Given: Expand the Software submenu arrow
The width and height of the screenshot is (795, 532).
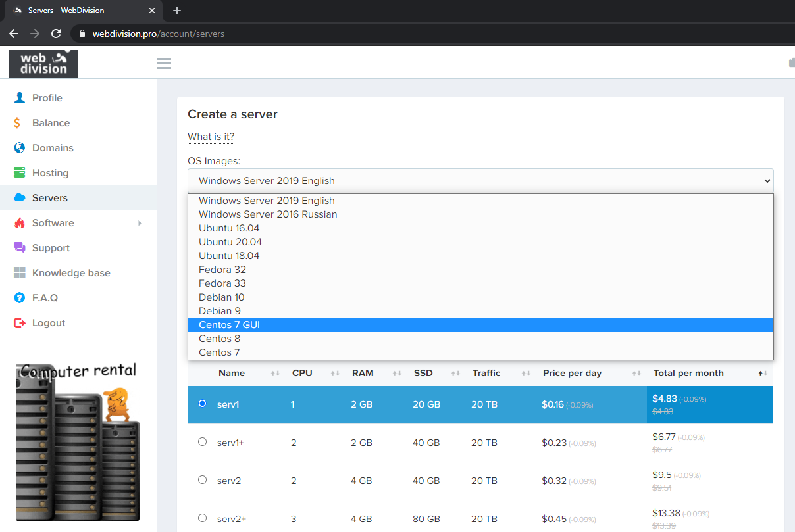Looking at the screenshot, I should (140, 223).
